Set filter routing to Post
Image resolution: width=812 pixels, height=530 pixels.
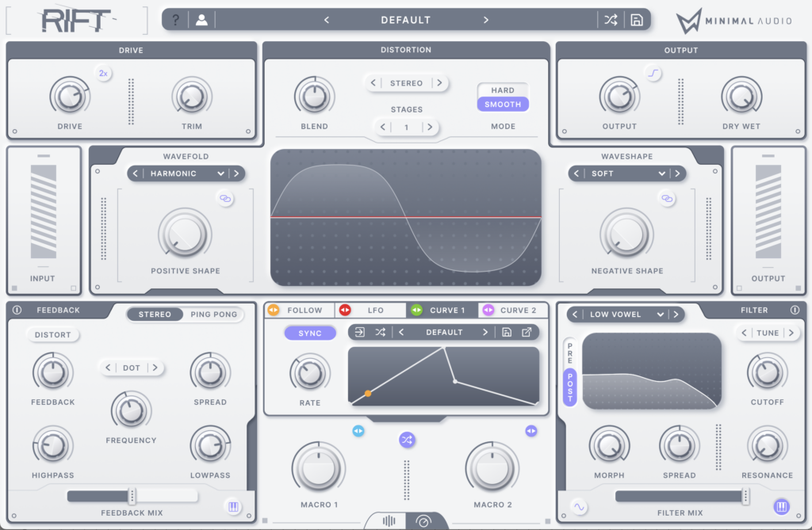point(569,387)
